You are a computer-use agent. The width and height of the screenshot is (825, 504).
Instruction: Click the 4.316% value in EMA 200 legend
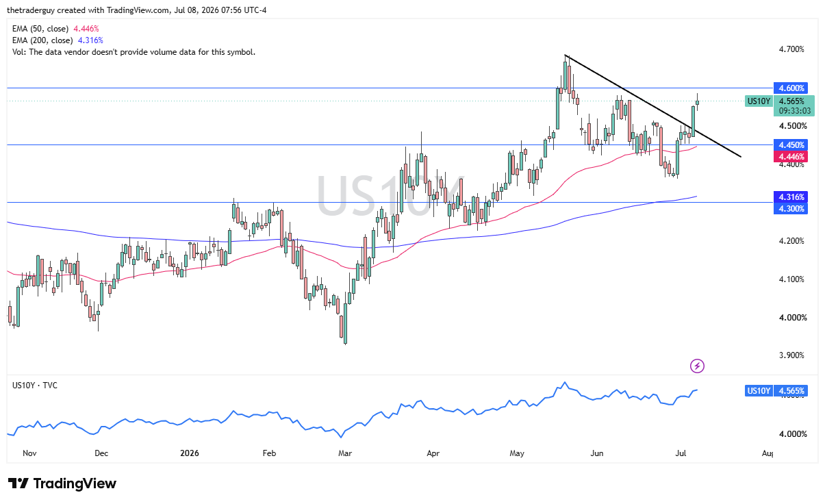(x=90, y=40)
